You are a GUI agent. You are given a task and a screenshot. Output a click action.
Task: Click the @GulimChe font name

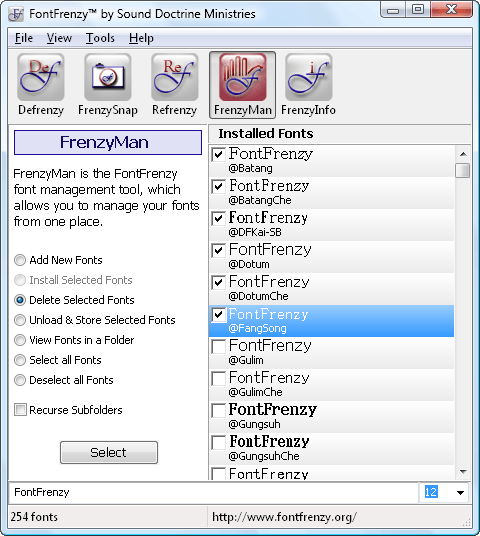[255, 392]
